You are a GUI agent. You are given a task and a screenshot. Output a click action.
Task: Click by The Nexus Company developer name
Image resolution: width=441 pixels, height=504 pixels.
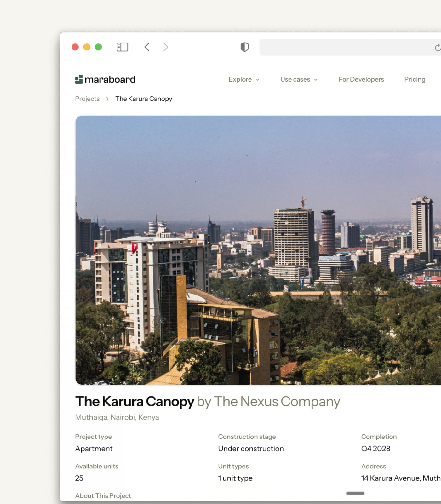point(268,402)
